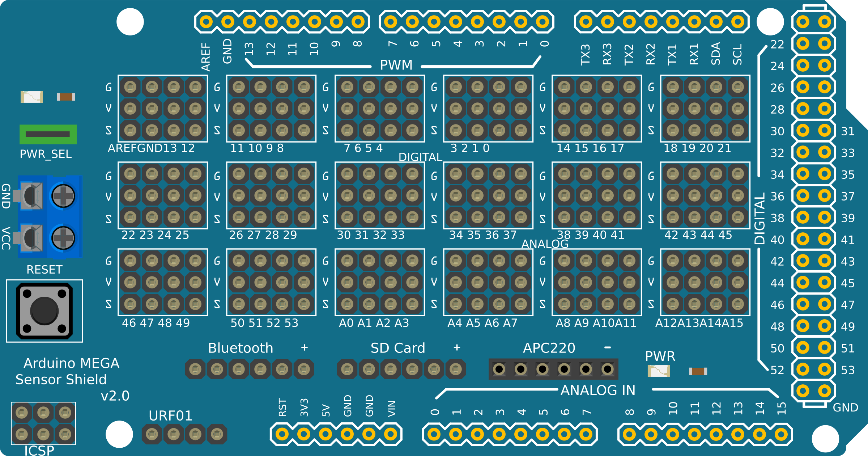This screenshot has height=456, width=868.
Task: Click the 'RESET' label
Action: click(44, 270)
